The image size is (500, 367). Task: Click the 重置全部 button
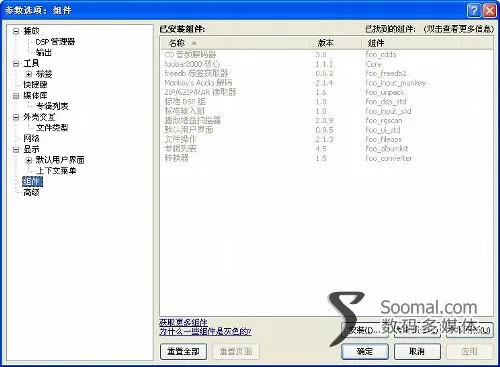[183, 352]
